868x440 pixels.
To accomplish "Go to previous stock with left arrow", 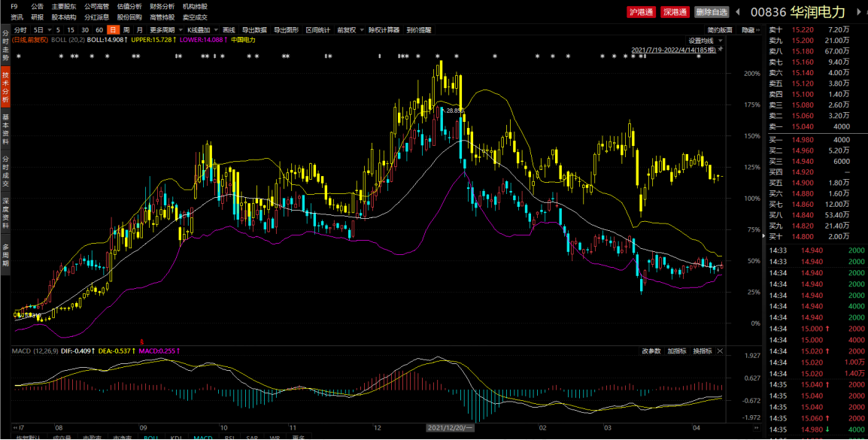I will [737, 12].
